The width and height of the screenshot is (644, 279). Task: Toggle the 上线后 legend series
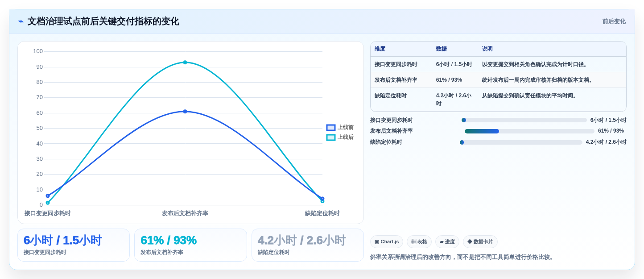(340, 137)
